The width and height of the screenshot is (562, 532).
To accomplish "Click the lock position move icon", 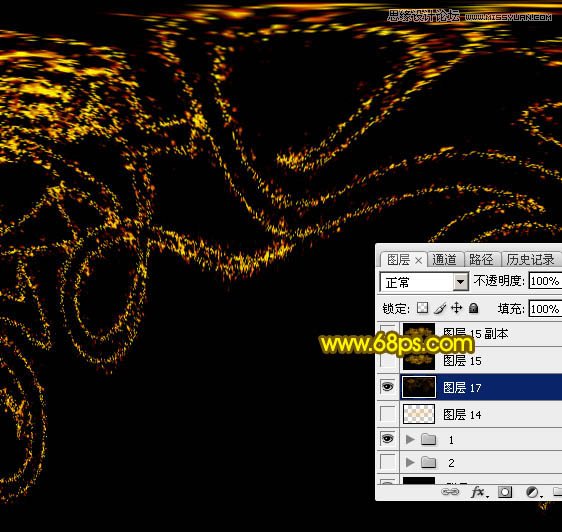I will (x=457, y=308).
